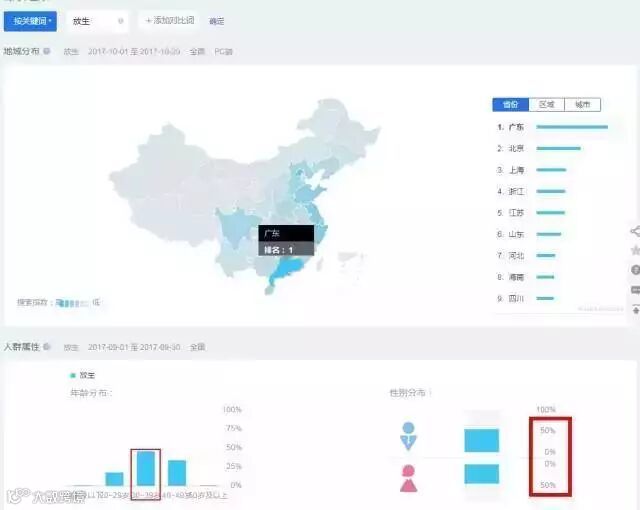Open the 按关键词 search-mode dropdown
The image size is (640, 510).
click(30, 21)
